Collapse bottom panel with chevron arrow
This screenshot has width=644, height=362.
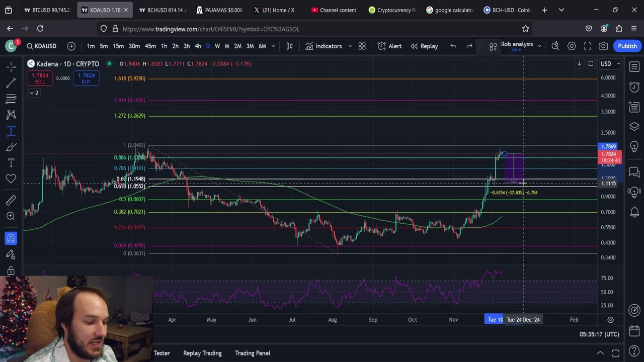click(x=600, y=353)
